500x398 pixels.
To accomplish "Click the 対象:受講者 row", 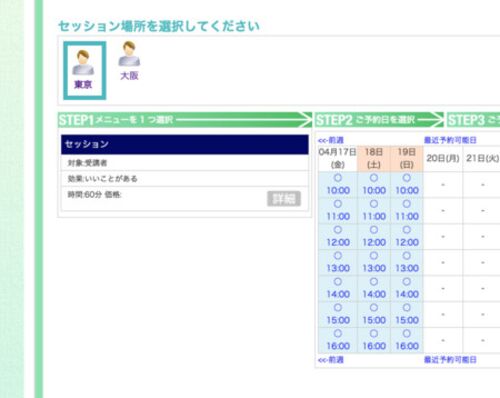I will point(185,163).
